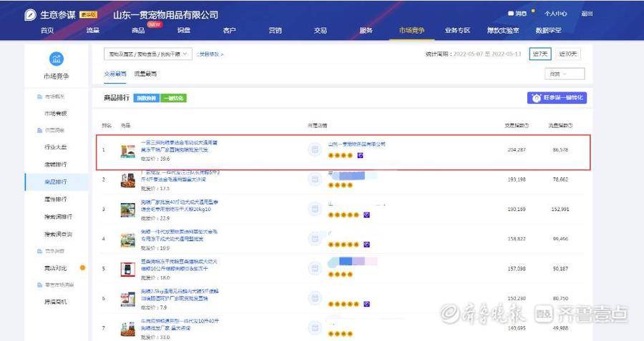Viewport: 644px width, 341px height.
Task: Open 个人中心 link
Action: click(x=556, y=14)
